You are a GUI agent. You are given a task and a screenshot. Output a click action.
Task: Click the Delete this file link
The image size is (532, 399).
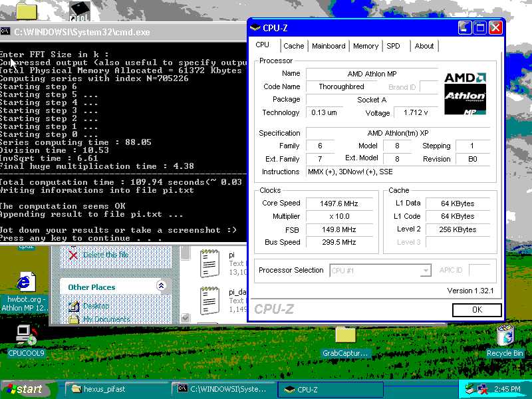pyautogui.click(x=106, y=255)
